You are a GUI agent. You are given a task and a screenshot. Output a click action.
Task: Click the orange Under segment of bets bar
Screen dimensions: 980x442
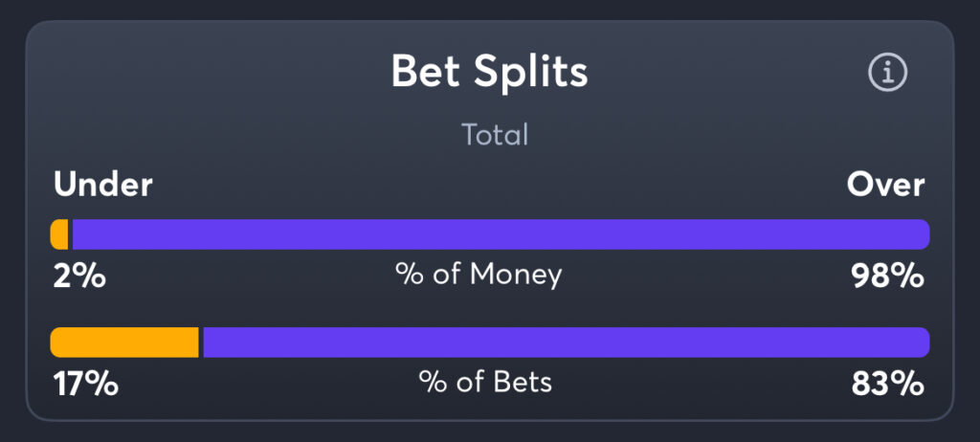coord(124,343)
